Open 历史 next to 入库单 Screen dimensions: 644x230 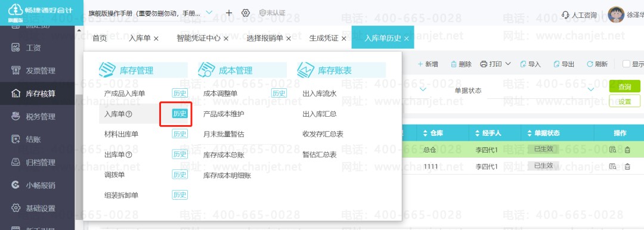[179, 114]
